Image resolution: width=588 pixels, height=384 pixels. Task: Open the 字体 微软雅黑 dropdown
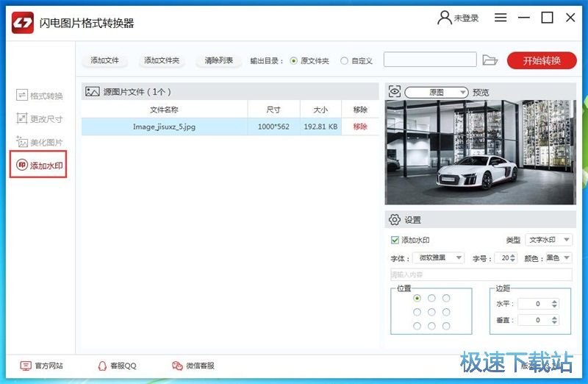(x=438, y=257)
